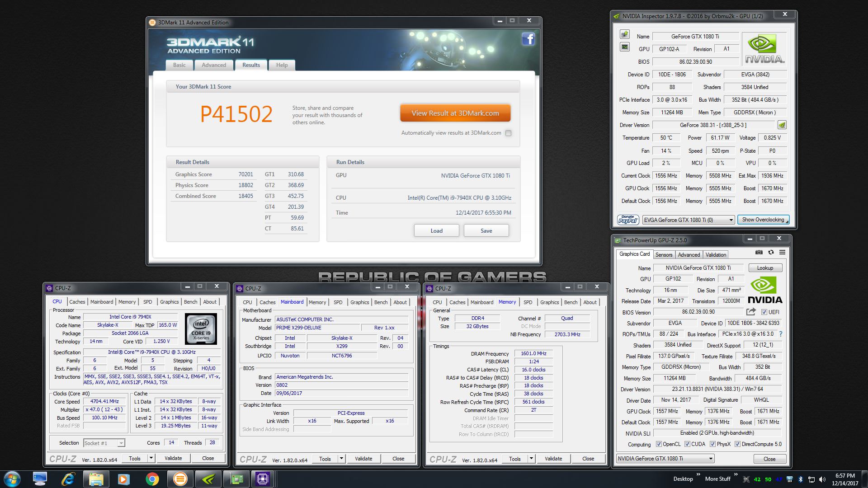Open the Help tab in 3DMark 11
Image resolution: width=868 pixels, height=488 pixels.
[x=282, y=65]
